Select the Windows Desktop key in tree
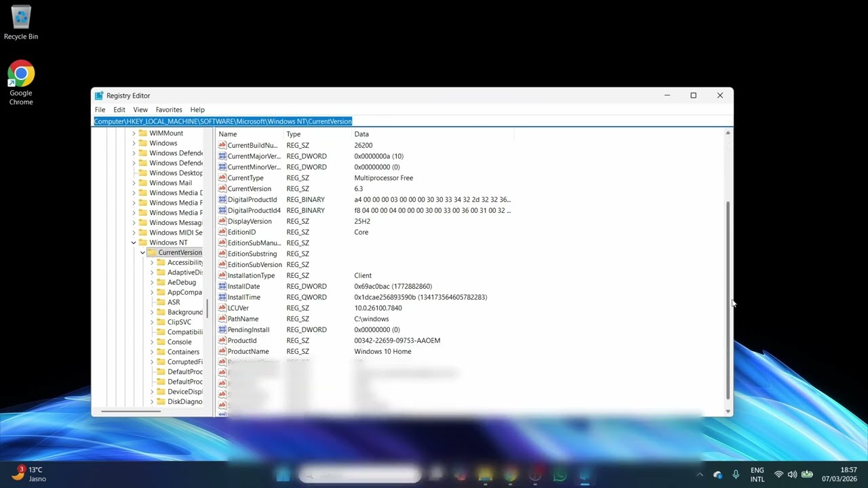 pos(176,173)
